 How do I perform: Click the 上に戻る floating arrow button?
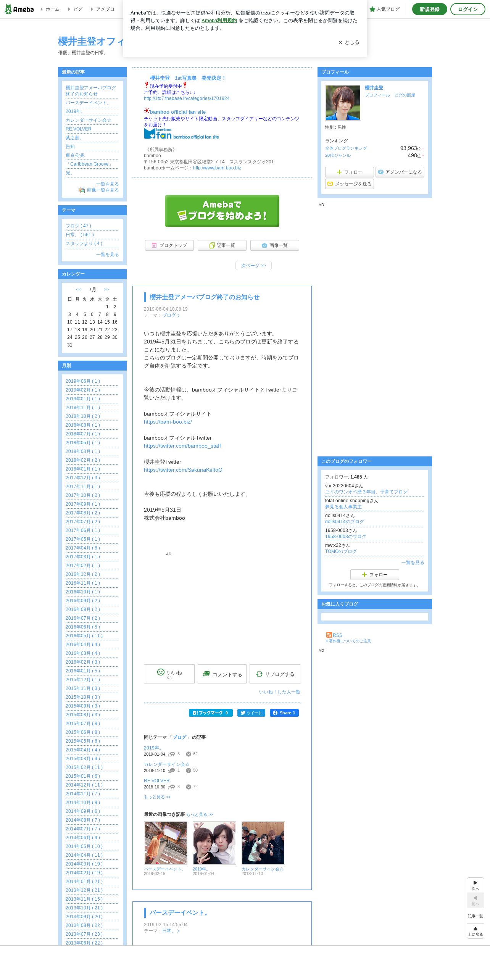pyautogui.click(x=475, y=931)
